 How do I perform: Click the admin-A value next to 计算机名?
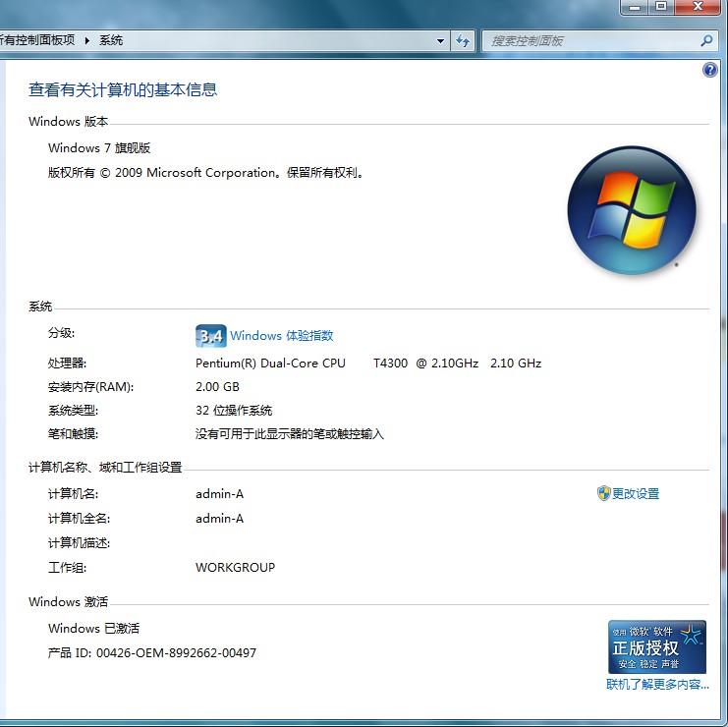coord(220,494)
